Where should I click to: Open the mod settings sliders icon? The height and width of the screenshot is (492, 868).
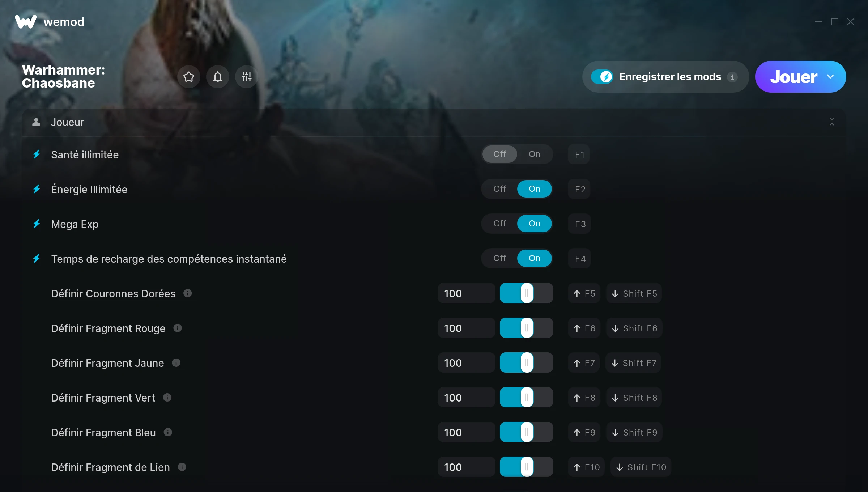pyautogui.click(x=247, y=77)
